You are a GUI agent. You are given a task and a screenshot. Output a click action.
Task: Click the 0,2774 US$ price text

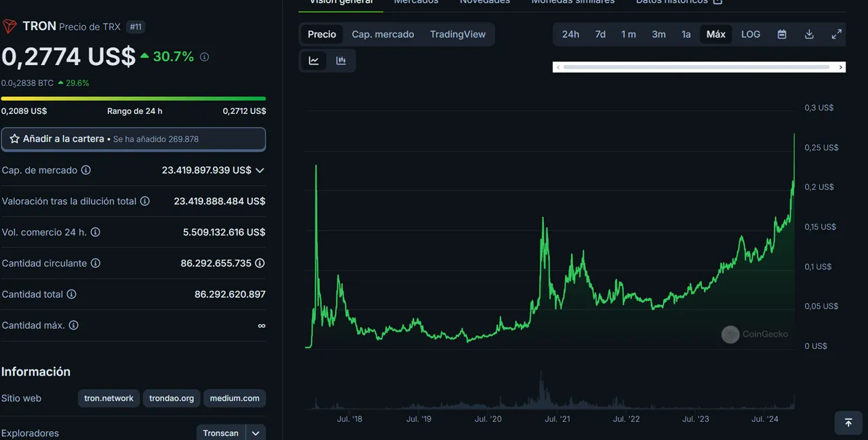pyautogui.click(x=68, y=56)
